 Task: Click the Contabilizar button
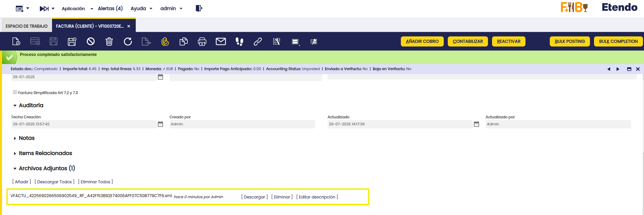point(468,41)
